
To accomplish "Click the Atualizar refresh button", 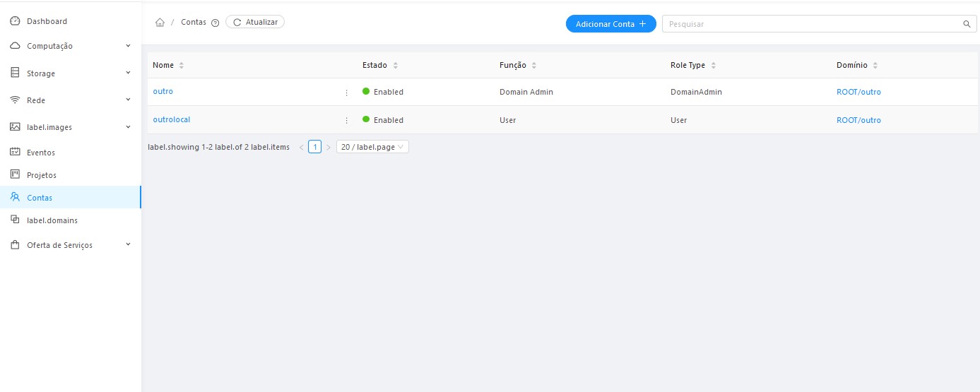I will (255, 22).
